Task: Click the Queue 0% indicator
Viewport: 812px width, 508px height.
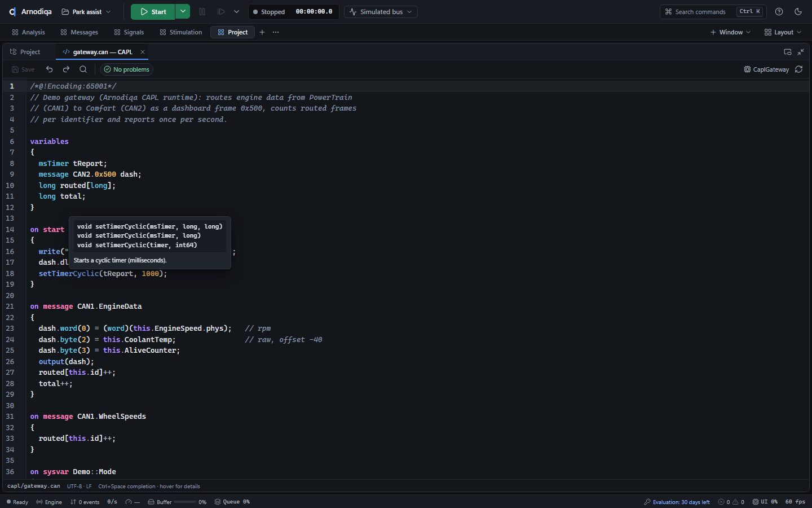Action: click(x=232, y=502)
